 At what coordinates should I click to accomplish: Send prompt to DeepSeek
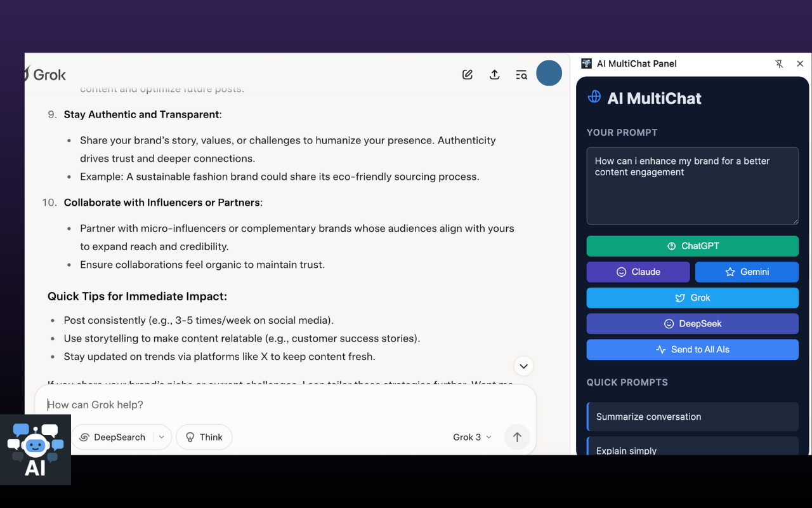coord(692,324)
